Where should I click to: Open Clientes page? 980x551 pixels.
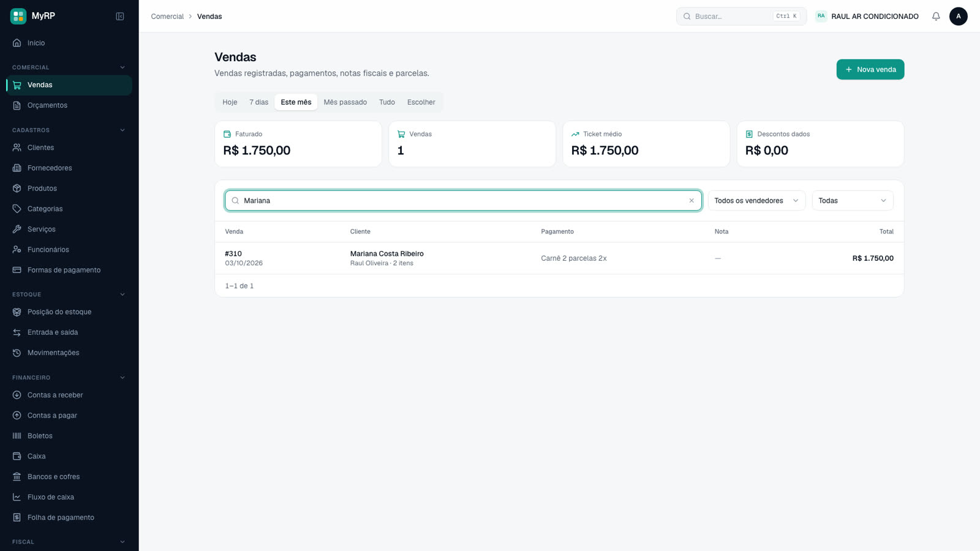[69, 148]
